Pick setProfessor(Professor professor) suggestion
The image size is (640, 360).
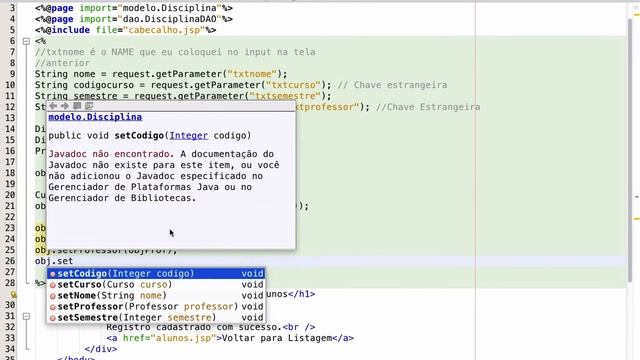156,307
